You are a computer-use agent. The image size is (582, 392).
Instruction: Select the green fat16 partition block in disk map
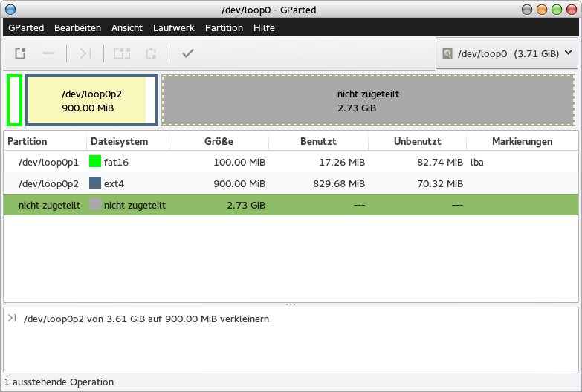[14, 100]
